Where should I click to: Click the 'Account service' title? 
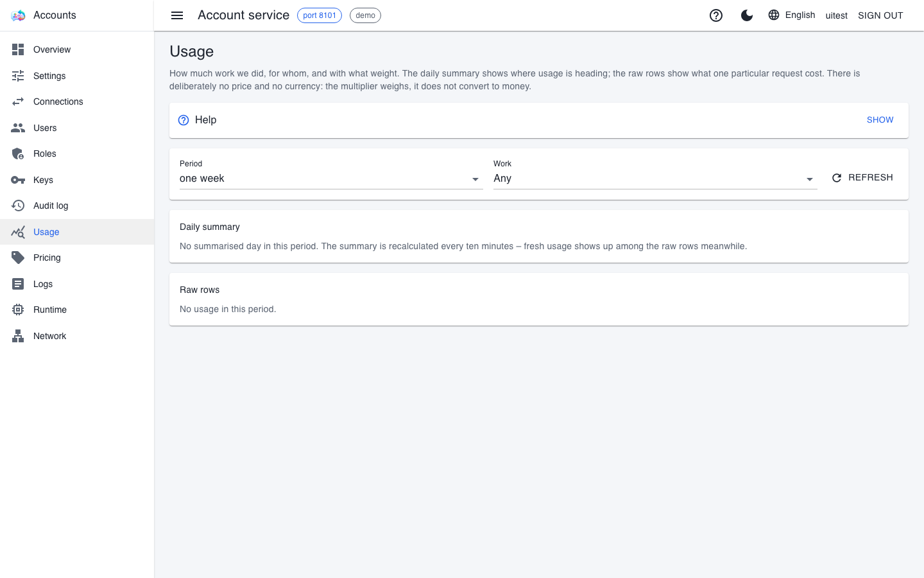(x=244, y=15)
